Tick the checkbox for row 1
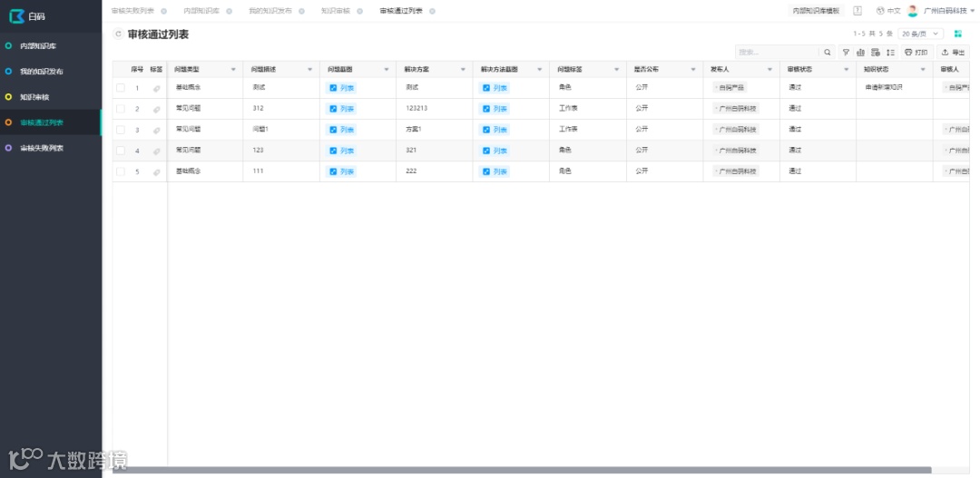This screenshot has width=980, height=478. click(121, 88)
